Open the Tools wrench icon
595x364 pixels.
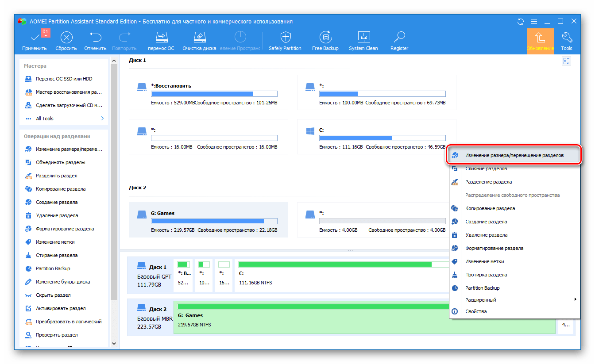[566, 38]
